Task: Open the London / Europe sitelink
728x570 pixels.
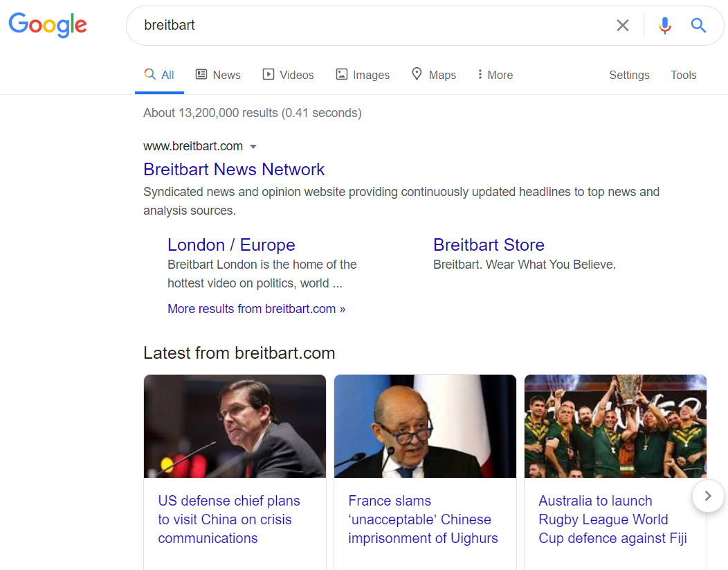Action: tap(231, 244)
